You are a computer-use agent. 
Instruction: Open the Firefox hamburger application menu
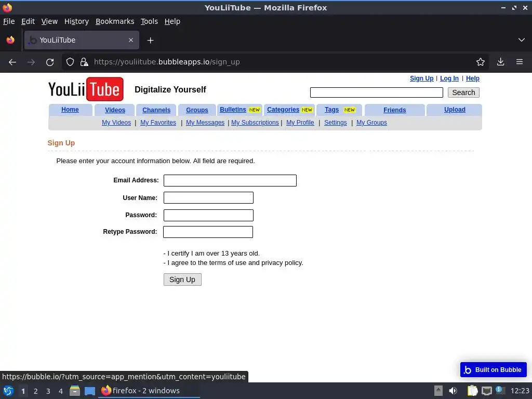coord(520,62)
